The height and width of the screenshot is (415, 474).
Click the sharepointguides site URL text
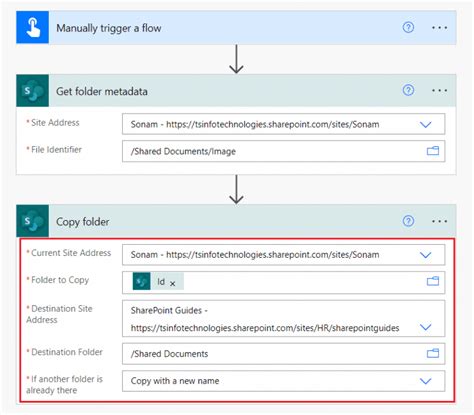265,328
